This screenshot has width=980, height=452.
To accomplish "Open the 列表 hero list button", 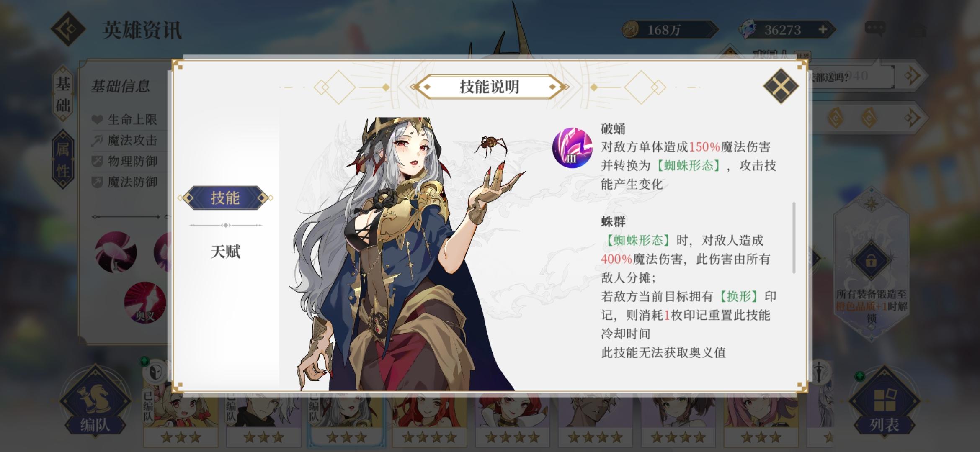I will 884,402.
